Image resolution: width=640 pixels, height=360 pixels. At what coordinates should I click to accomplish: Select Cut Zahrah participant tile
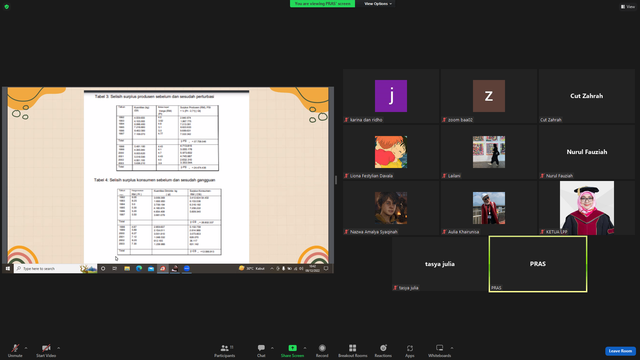pyautogui.click(x=587, y=96)
